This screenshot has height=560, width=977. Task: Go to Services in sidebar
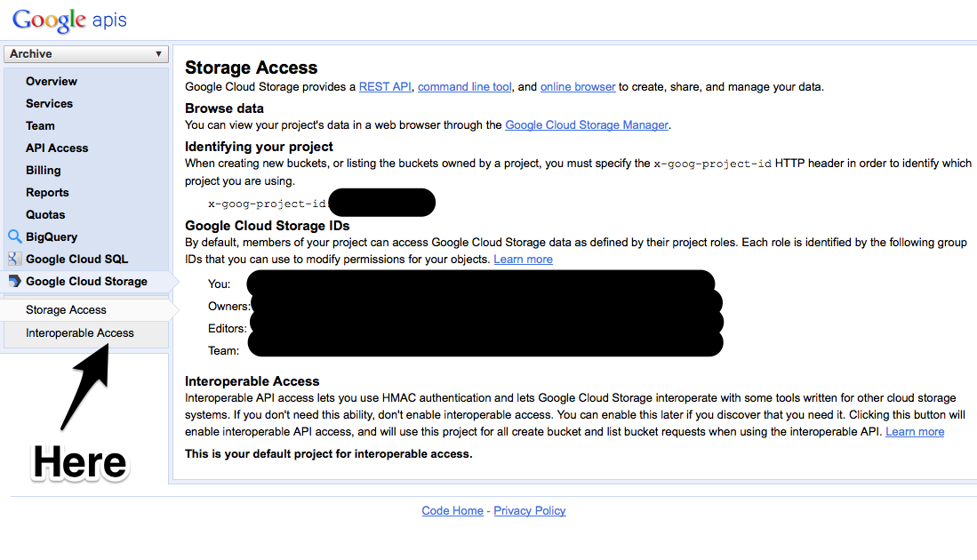(x=49, y=104)
